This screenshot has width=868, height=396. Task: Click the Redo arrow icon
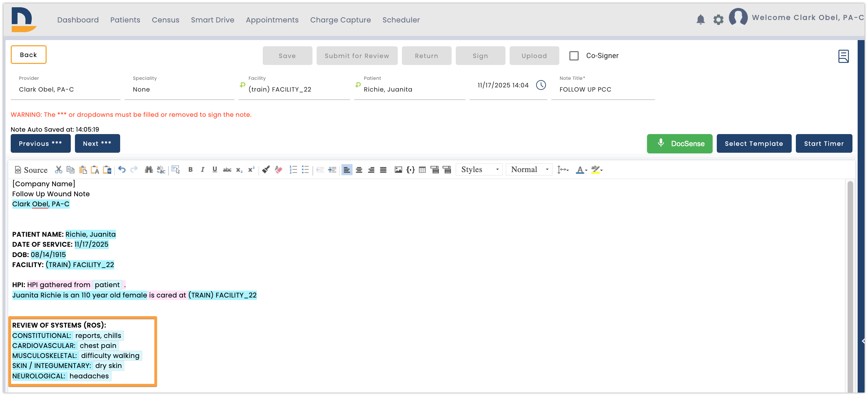[134, 170]
